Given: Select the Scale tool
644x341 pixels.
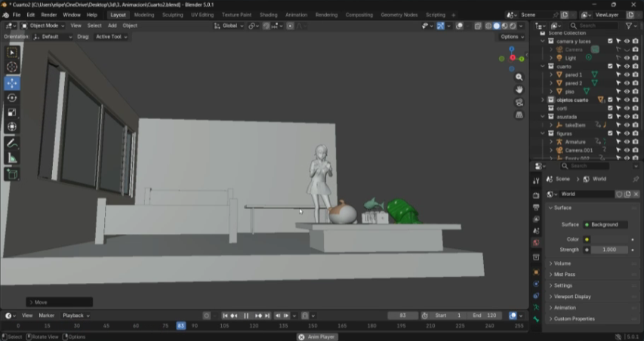Looking at the screenshot, I should click(12, 112).
